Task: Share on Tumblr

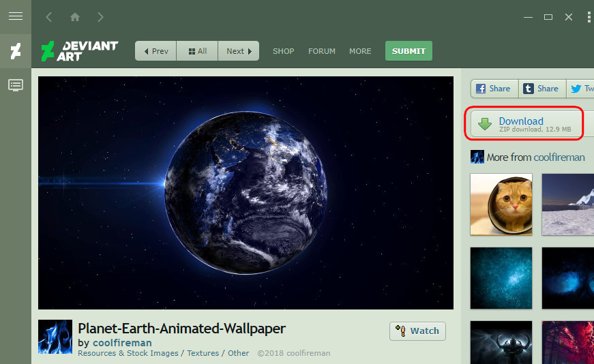Action: pyautogui.click(x=542, y=89)
